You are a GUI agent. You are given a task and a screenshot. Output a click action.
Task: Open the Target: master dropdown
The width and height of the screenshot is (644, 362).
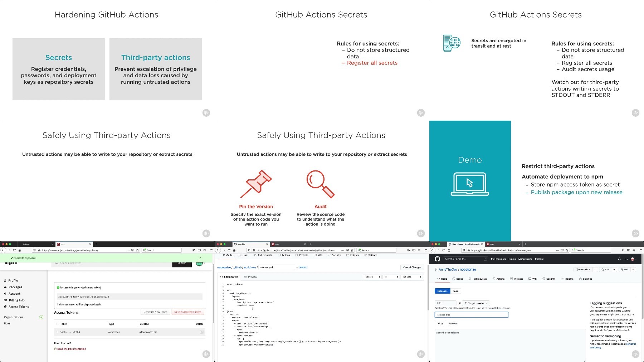tap(476, 303)
